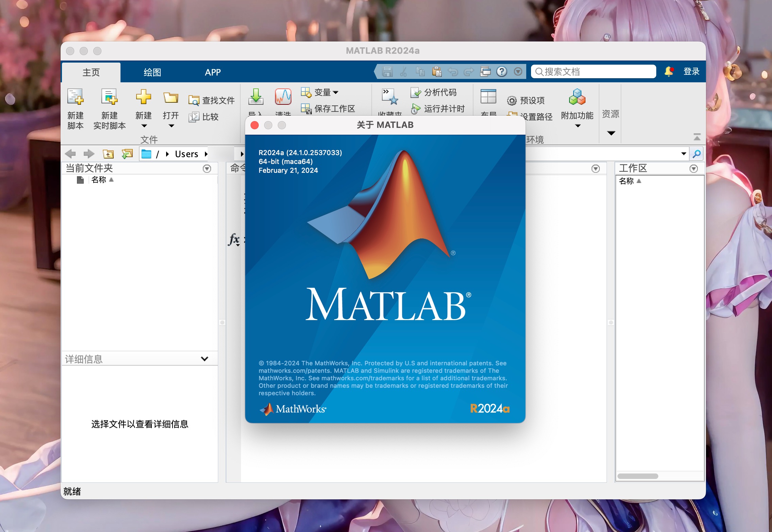This screenshot has height=532, width=772.
Task: Click the Search Documentation (搜索文档) field
Action: (x=593, y=71)
